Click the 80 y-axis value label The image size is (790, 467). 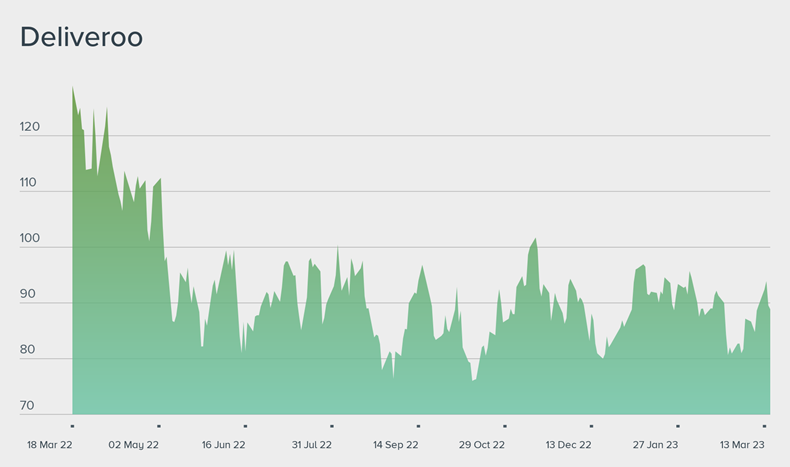click(x=29, y=351)
